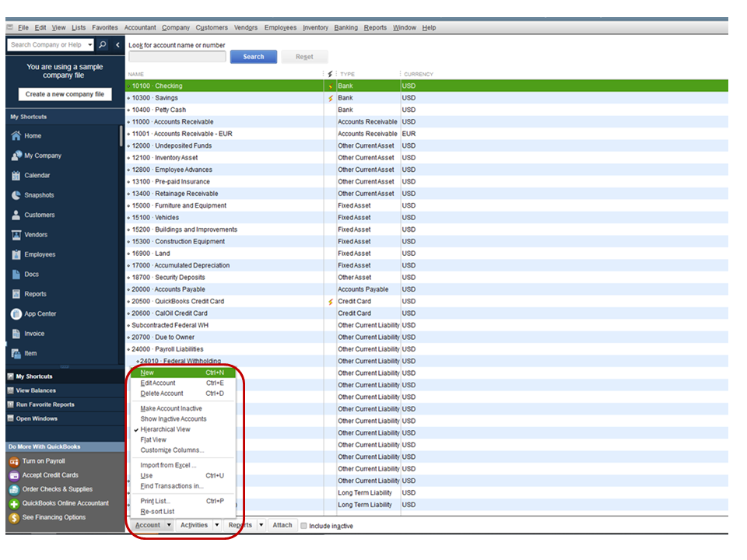Open the Item shortcut icon
This screenshot has width=747, height=560.
(x=16, y=353)
